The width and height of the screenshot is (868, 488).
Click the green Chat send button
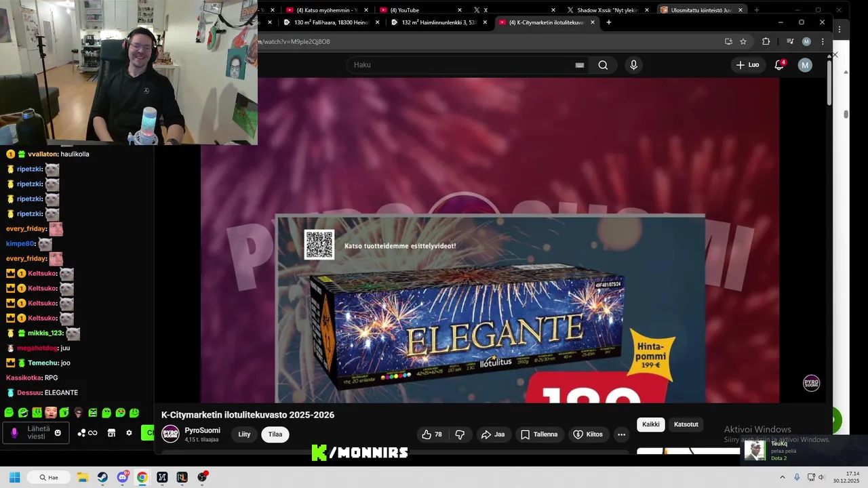[147, 433]
